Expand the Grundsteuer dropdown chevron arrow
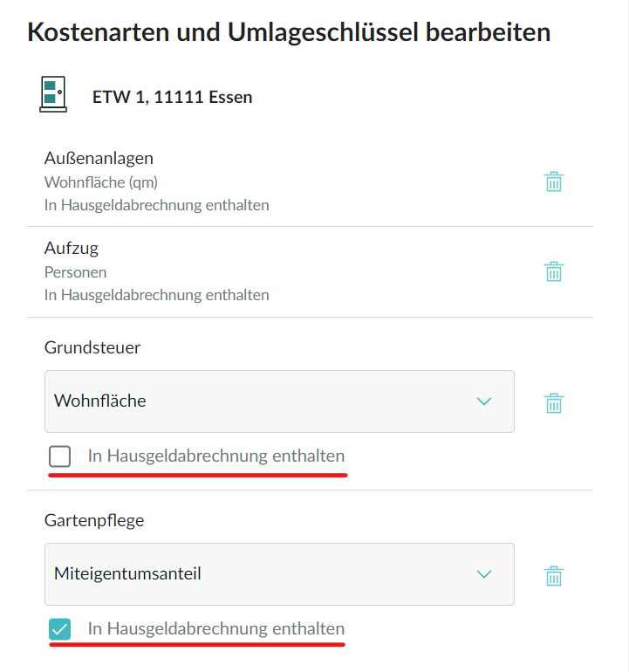 coord(484,401)
